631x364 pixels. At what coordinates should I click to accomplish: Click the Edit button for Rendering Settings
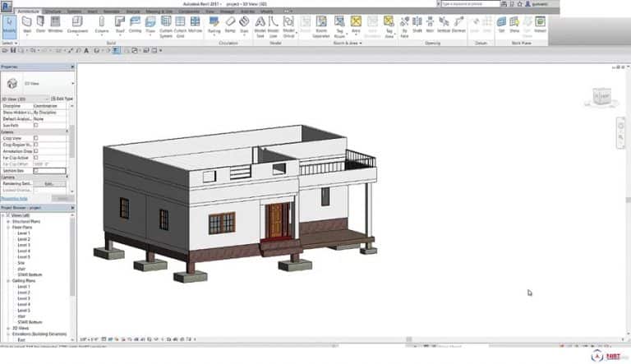point(48,183)
